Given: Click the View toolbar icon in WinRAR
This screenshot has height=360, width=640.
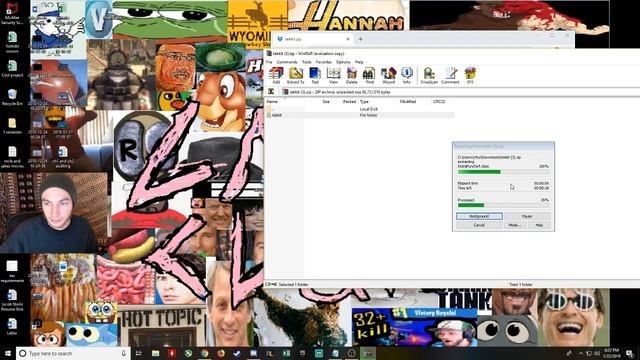Looking at the screenshot, I should (x=333, y=76).
